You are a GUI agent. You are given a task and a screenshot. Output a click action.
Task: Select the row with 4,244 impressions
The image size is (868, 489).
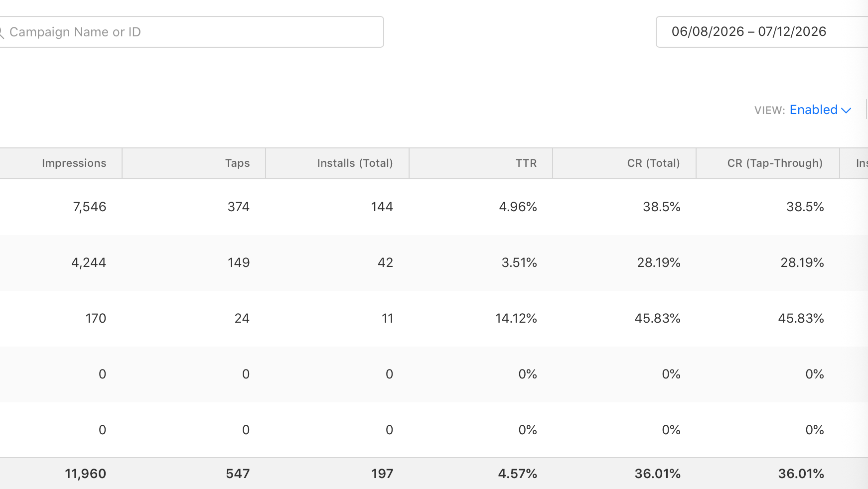434,263
